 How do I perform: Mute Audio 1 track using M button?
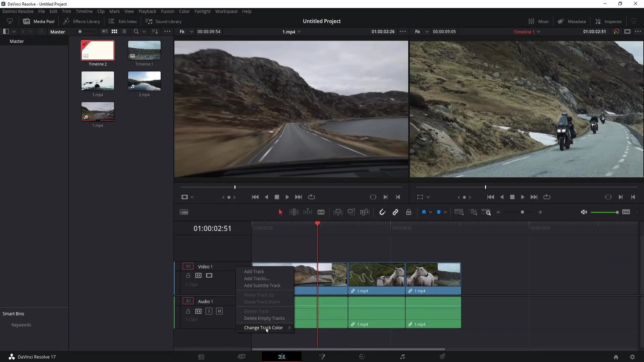(219, 311)
